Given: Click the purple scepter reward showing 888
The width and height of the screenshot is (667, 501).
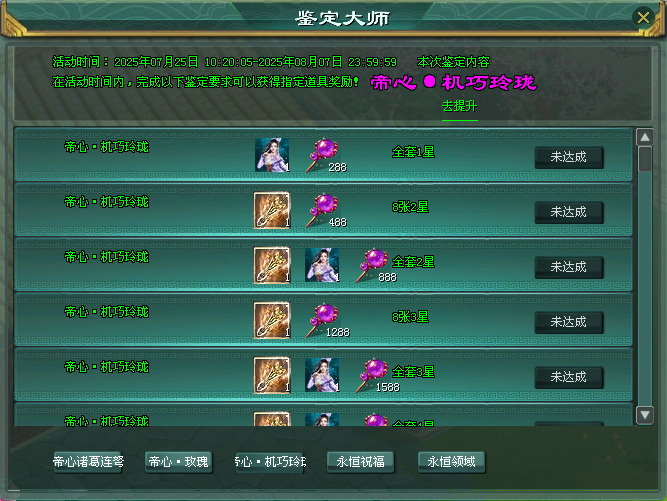Looking at the screenshot, I should pos(373,265).
